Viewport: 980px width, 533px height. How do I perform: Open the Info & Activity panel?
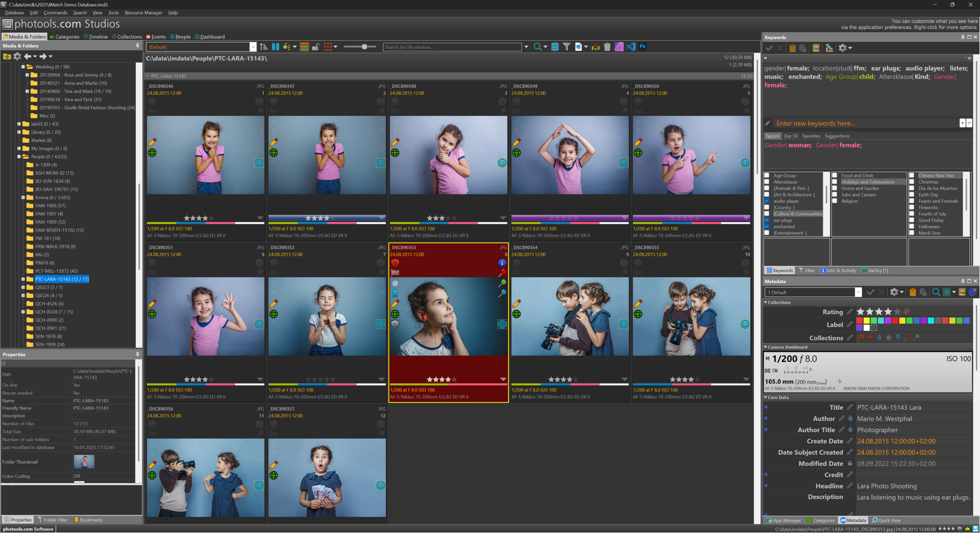pyautogui.click(x=838, y=270)
